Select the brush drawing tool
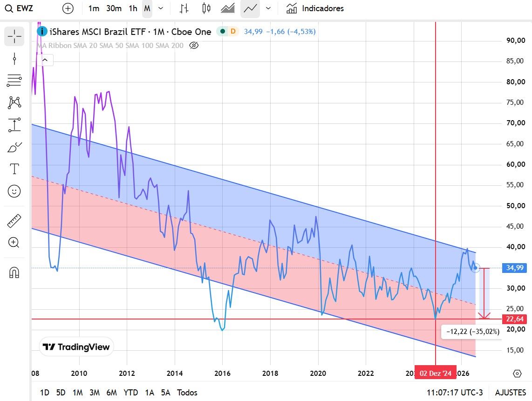Image resolution: width=532 pixels, height=401 pixels. coord(14,147)
